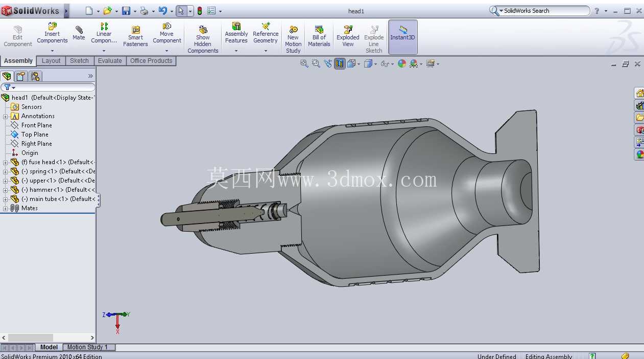644x359 pixels.
Task: Click the Save floppy disk icon
Action: [126, 11]
